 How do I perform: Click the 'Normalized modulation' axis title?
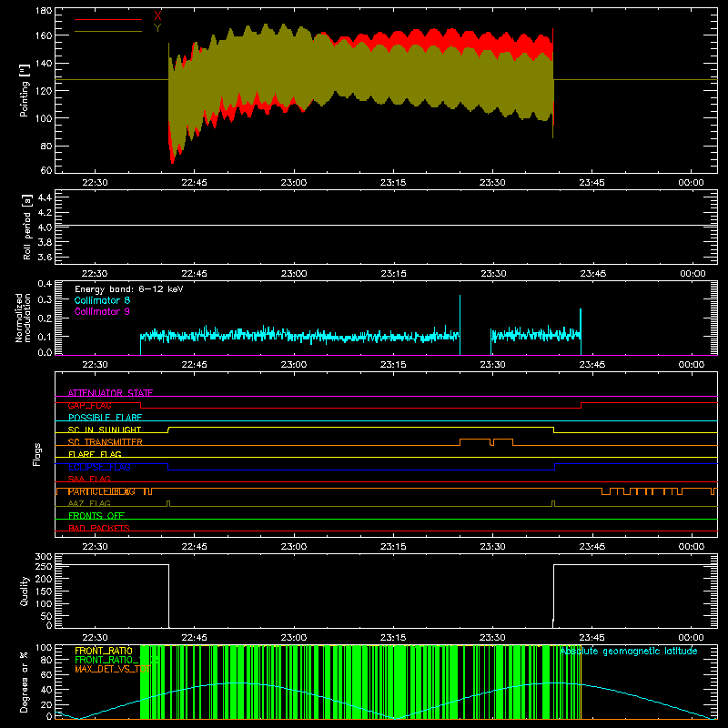tap(23, 318)
